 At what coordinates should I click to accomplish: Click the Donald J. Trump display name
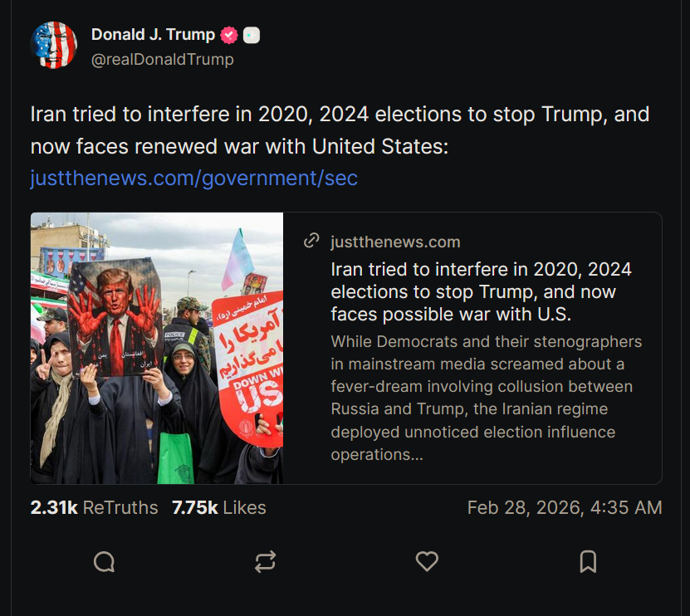pyautogui.click(x=153, y=35)
